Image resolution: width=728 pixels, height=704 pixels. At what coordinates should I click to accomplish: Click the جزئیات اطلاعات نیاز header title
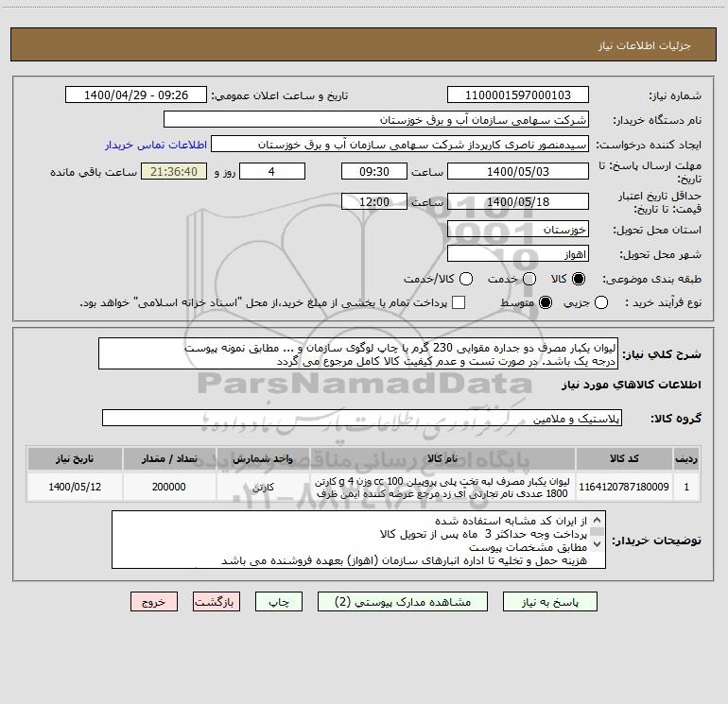[644, 45]
